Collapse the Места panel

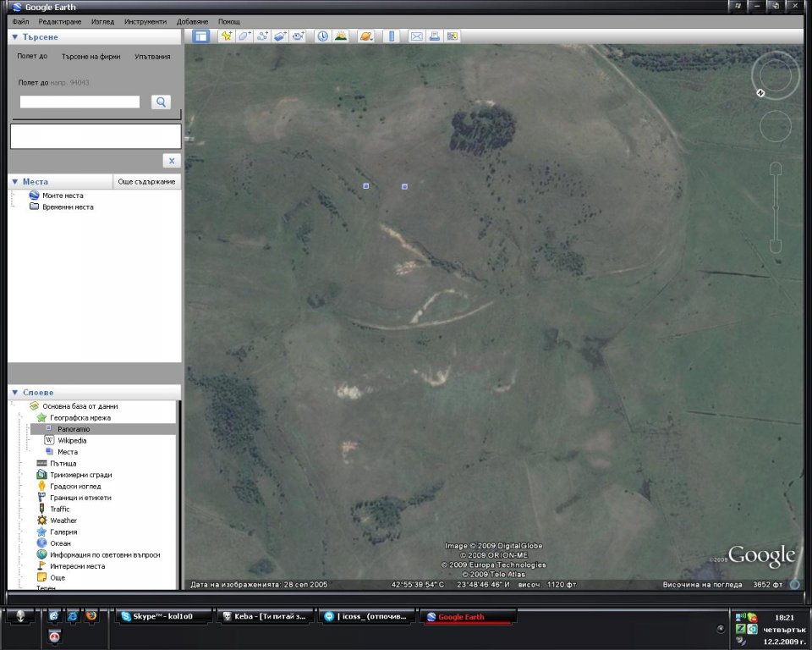tap(14, 182)
